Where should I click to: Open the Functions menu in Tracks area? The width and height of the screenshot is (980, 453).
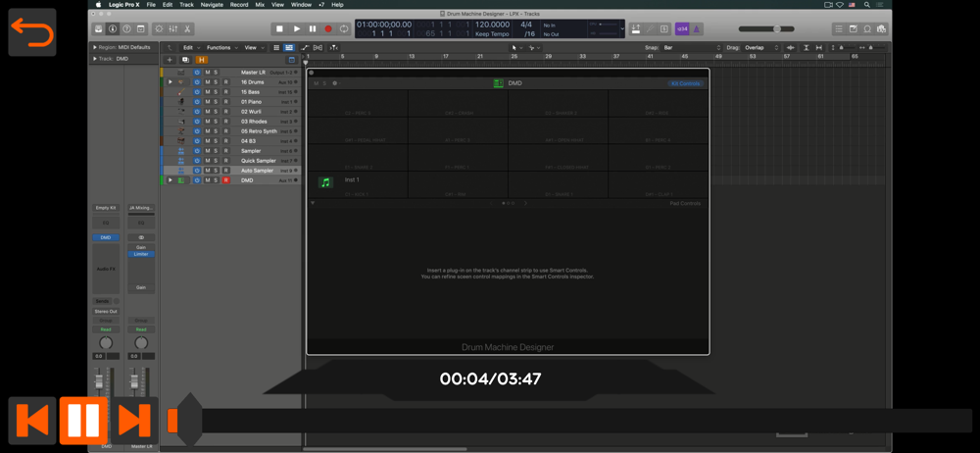pos(221,47)
